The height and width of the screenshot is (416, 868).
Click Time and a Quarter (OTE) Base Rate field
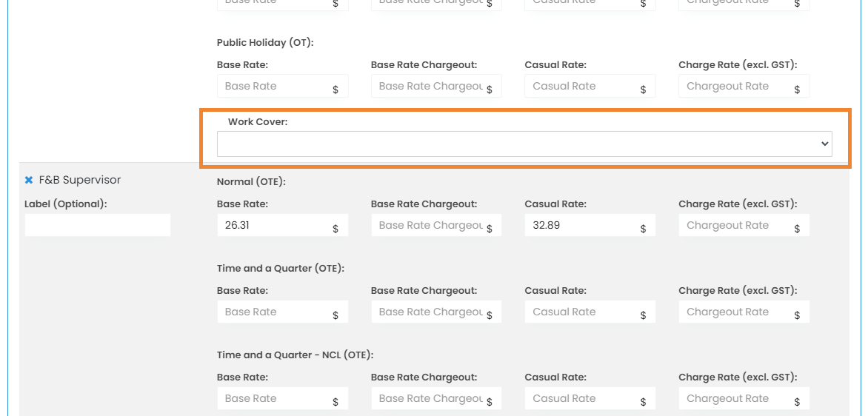(x=273, y=312)
